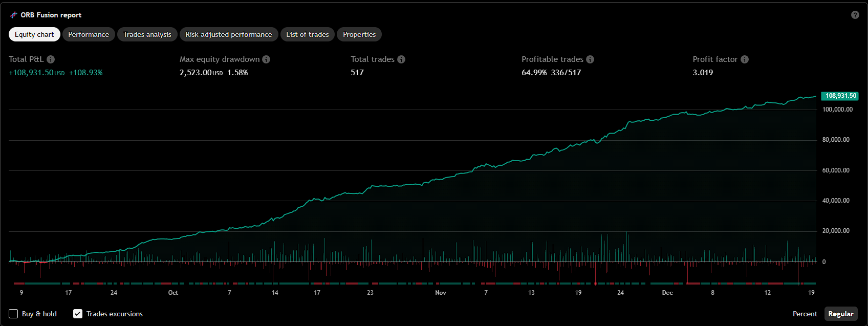This screenshot has height=326, width=868.
Task: Click the +108,931.50 USD total P&L value
Action: pos(37,73)
